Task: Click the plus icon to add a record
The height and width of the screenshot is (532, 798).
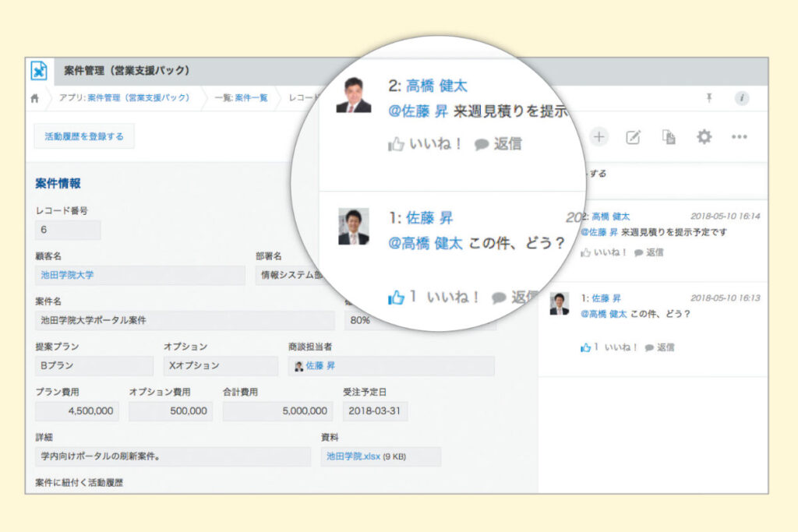Action: 599,136
